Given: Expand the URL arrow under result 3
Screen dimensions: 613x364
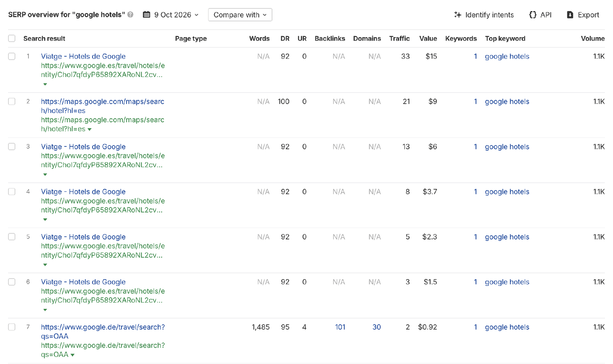Looking at the screenshot, I should (45, 175).
